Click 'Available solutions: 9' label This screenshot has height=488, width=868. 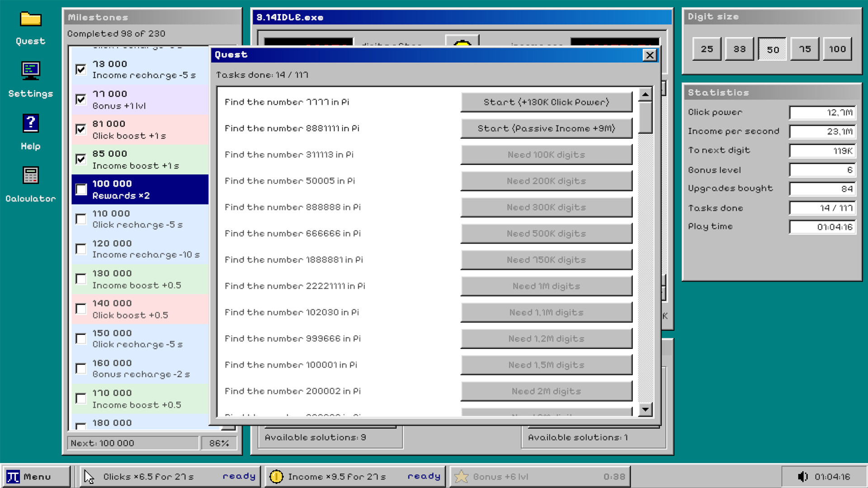pyautogui.click(x=315, y=437)
